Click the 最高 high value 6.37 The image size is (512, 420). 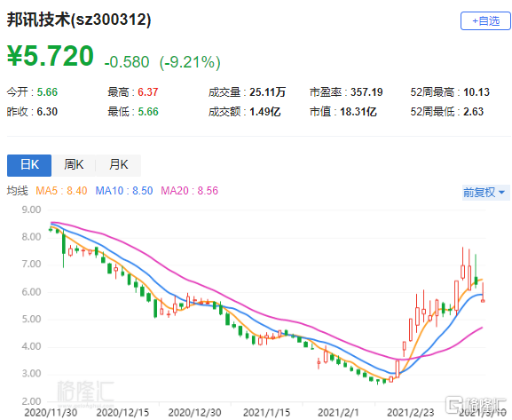[x=148, y=92]
